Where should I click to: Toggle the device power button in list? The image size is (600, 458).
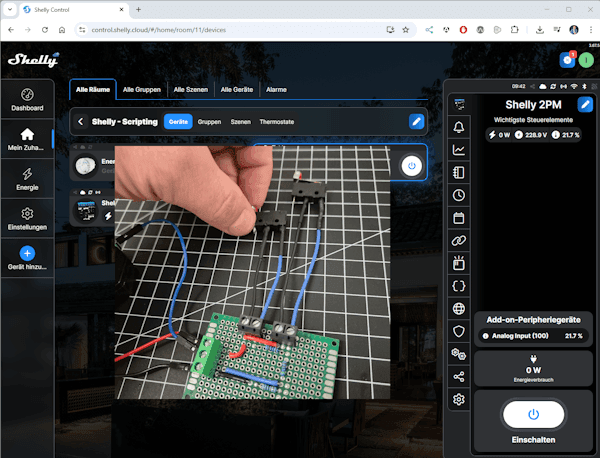(411, 165)
